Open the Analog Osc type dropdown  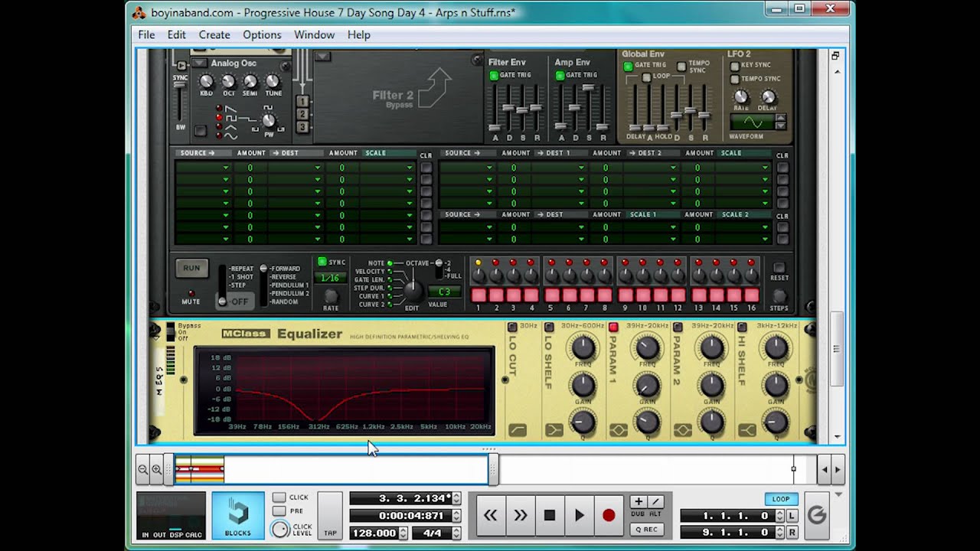(199, 63)
